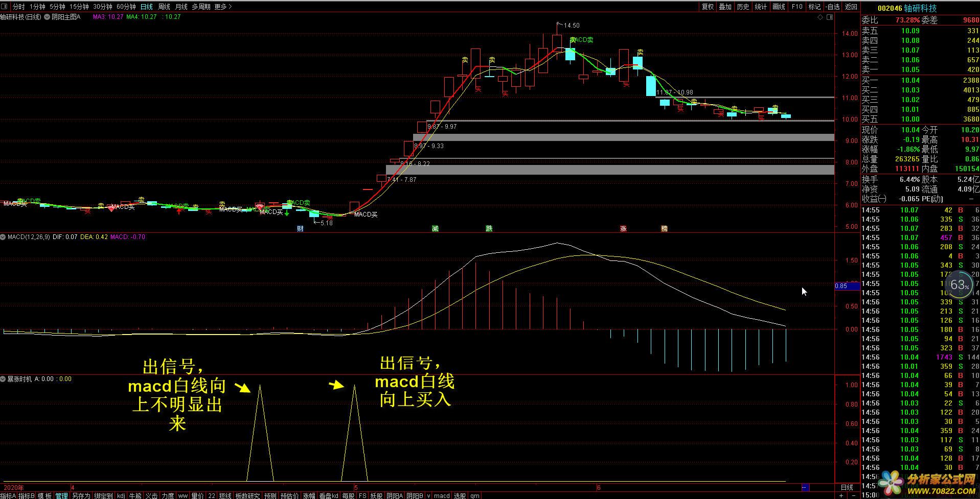The height and width of the screenshot is (499, 980).
Task: Switch to 15分钟 chart period
Action: pos(79,7)
